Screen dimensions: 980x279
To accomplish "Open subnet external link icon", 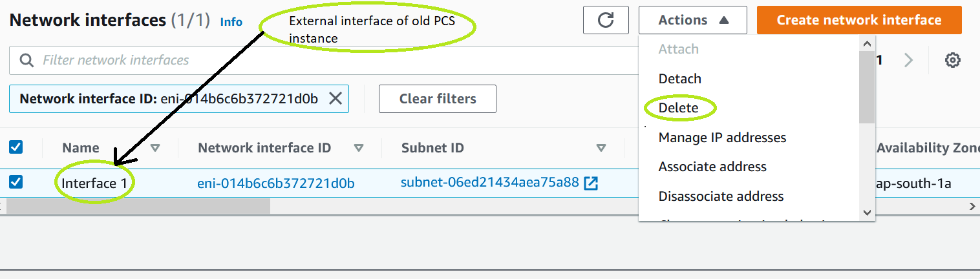I will [x=591, y=183].
